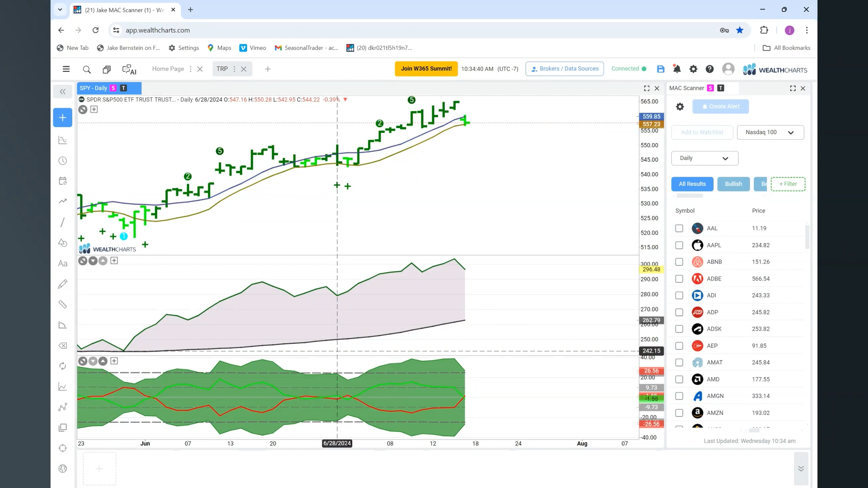Click the 559.85 blue price label
Image resolution: width=868 pixels, height=488 pixels.
click(x=651, y=117)
